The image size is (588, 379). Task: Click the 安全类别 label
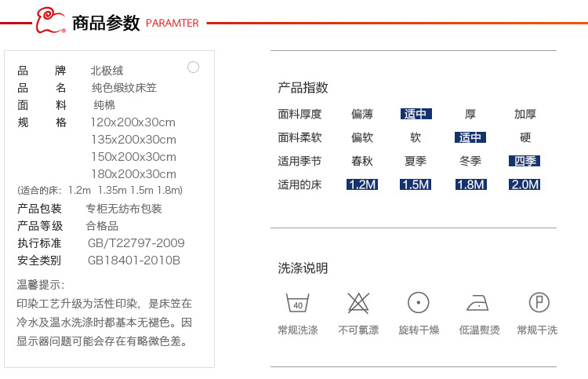click(x=39, y=261)
